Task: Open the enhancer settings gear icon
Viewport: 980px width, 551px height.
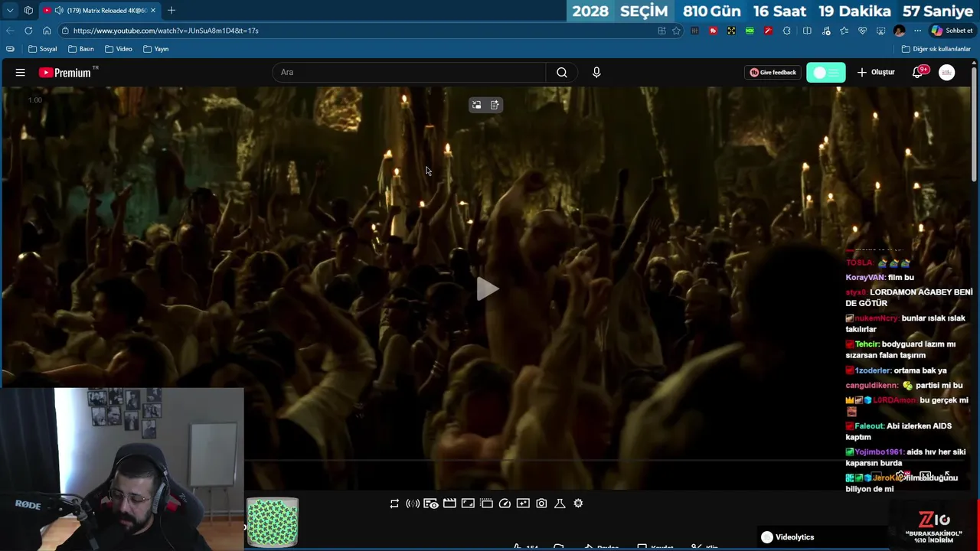Action: tap(578, 503)
